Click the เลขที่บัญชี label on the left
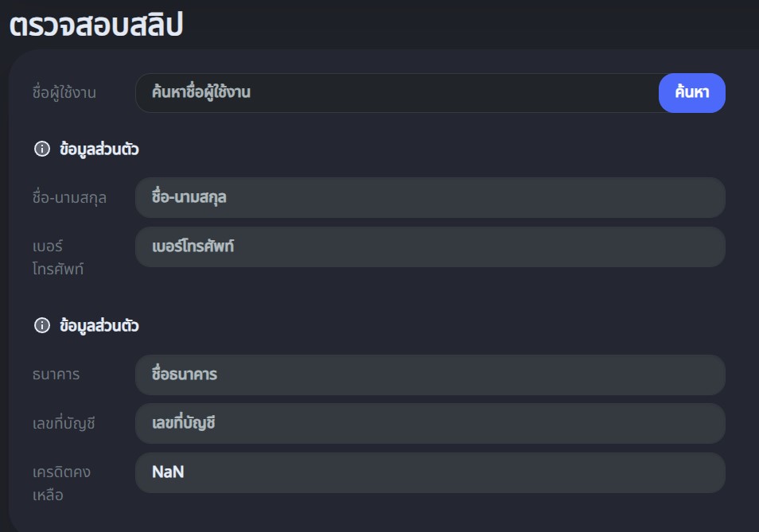 pyautogui.click(x=64, y=424)
